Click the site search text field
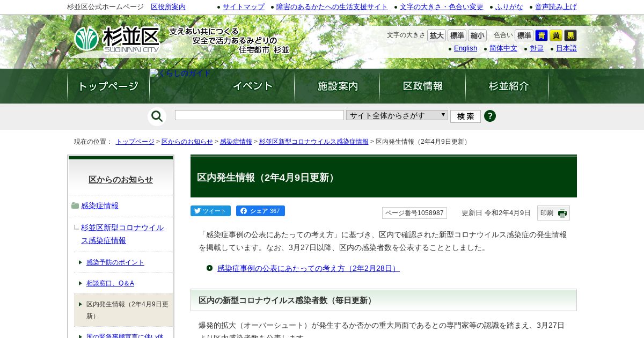The height and width of the screenshot is (338, 644). pos(259,115)
